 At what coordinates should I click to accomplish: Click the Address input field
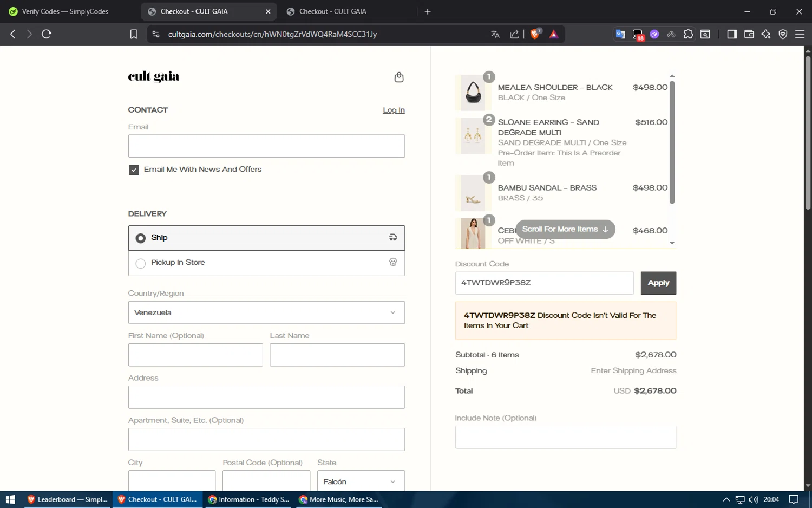[266, 397]
